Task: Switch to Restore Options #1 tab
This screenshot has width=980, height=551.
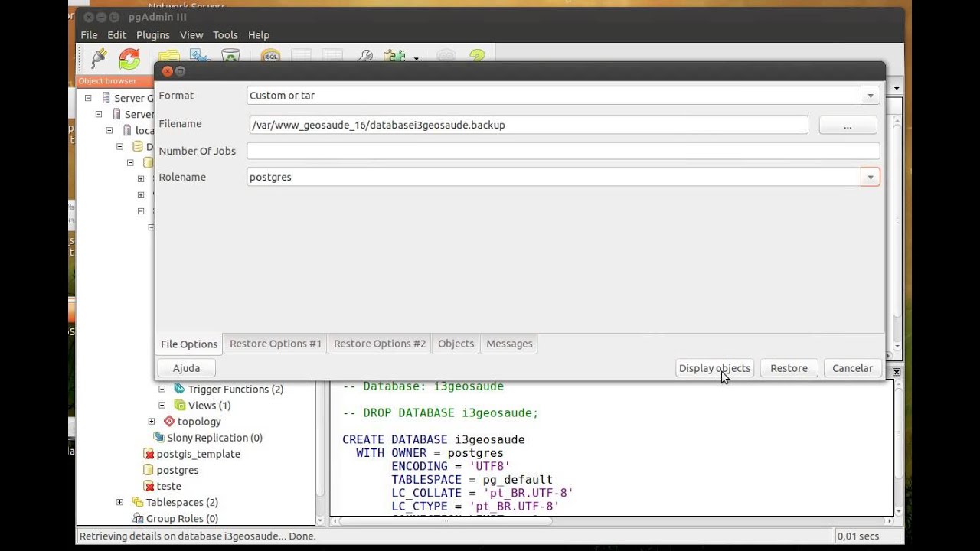Action: point(276,344)
